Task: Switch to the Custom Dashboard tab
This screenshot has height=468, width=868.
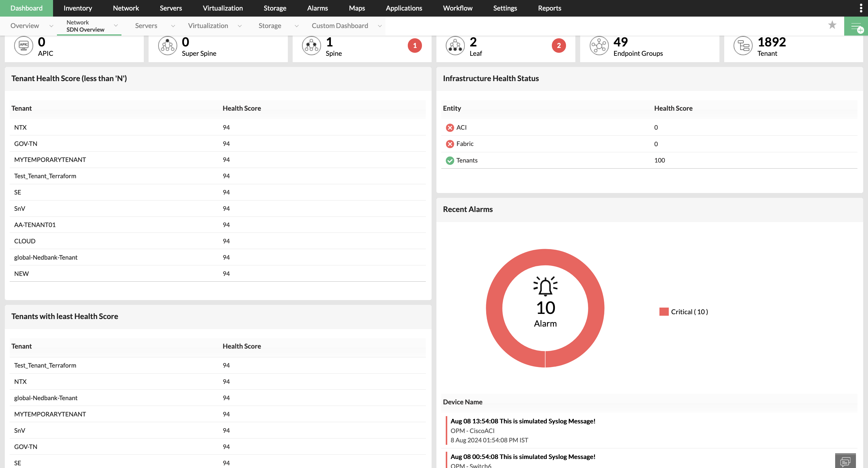Action: [340, 26]
